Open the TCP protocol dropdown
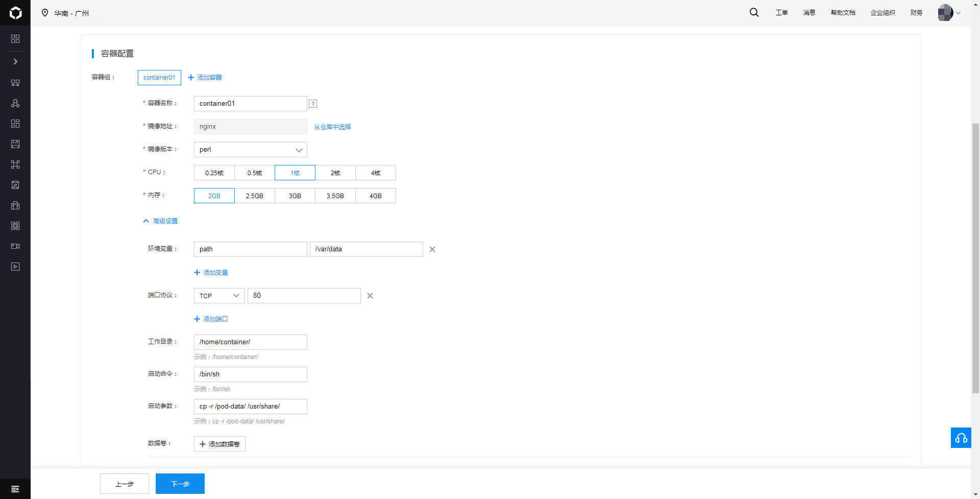Viewport: 980px width, 499px height. pyautogui.click(x=219, y=296)
